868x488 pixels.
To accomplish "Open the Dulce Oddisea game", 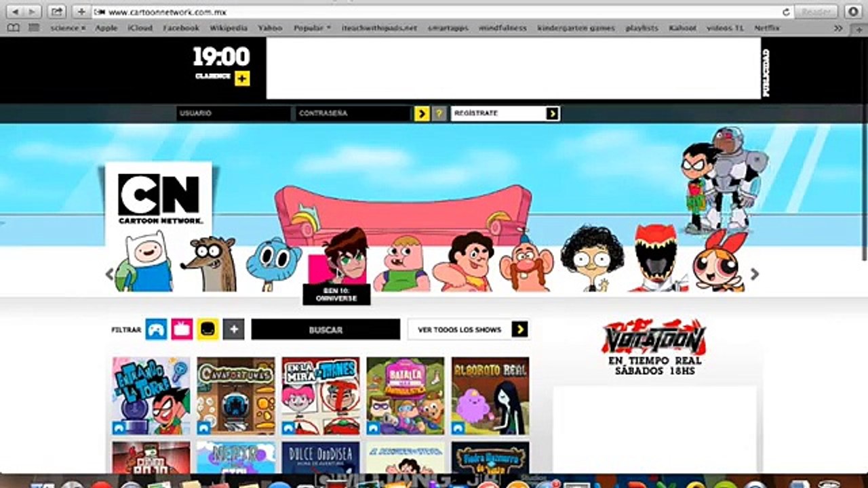I will point(321,457).
